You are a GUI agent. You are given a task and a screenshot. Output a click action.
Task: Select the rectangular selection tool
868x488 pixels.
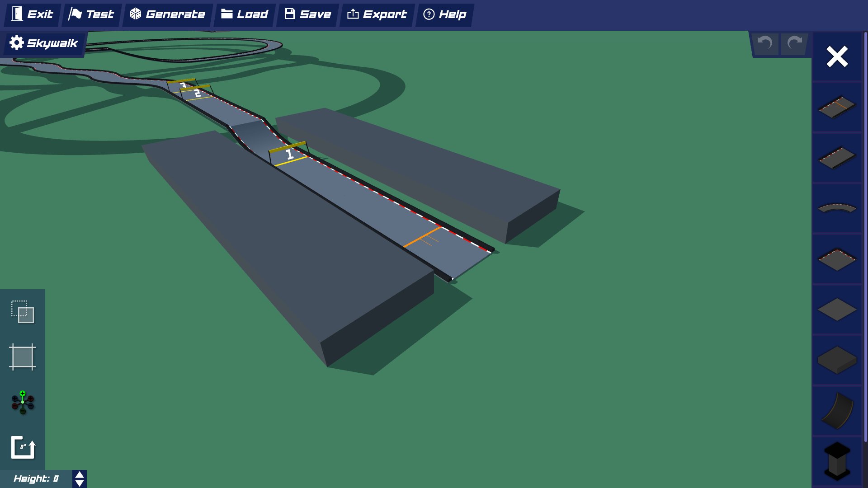(22, 312)
